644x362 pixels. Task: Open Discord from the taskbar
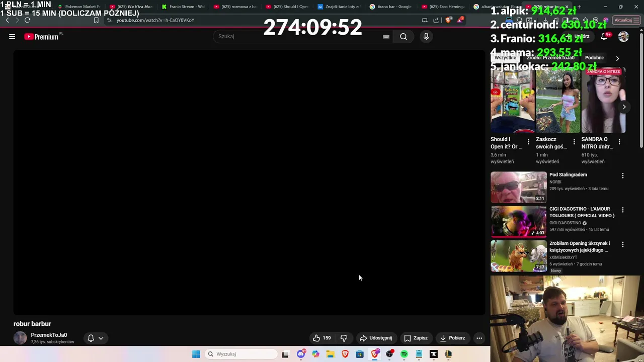click(301, 354)
